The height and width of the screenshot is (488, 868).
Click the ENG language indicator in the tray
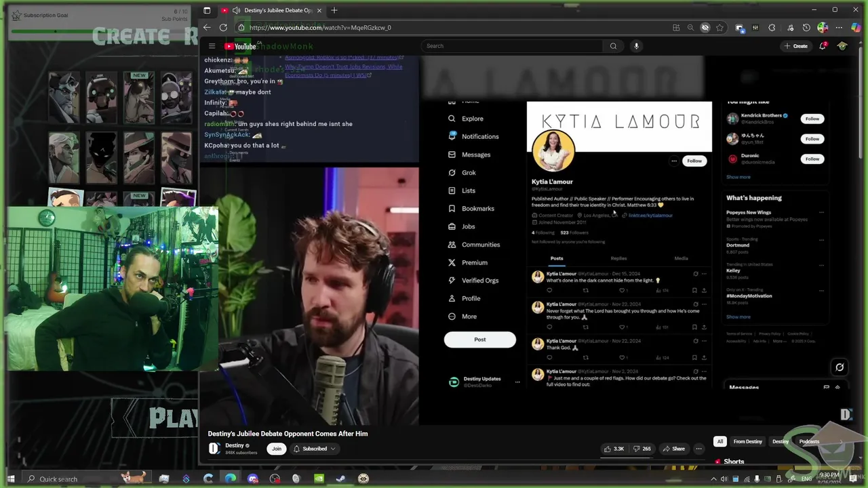pos(806,479)
